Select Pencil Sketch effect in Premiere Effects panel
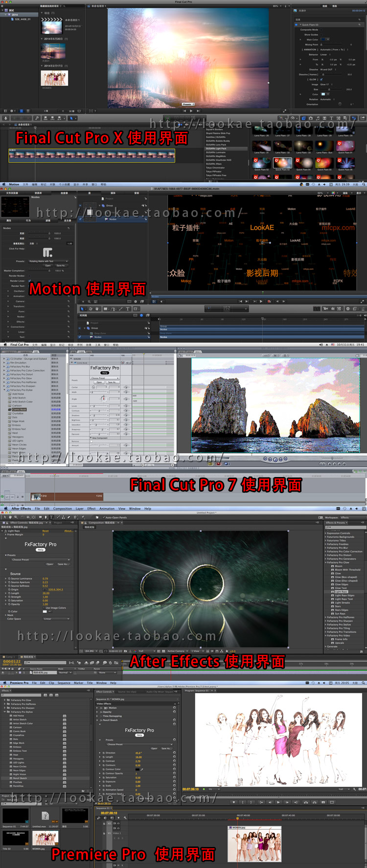 tap(20, 778)
